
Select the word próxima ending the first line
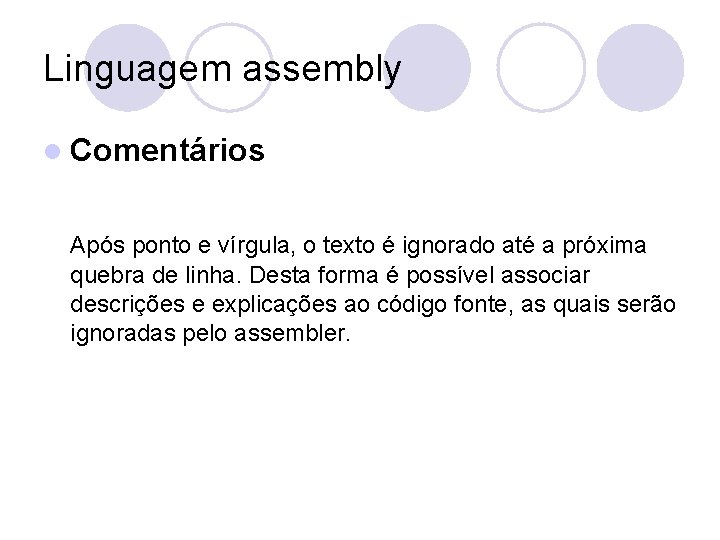click(605, 246)
